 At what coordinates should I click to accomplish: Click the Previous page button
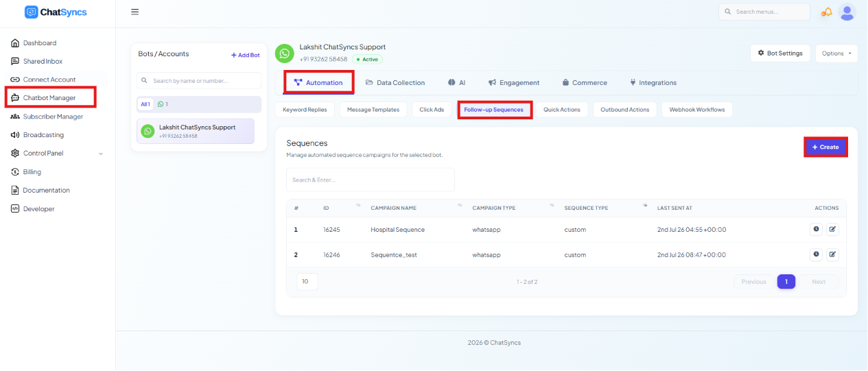[753, 282]
